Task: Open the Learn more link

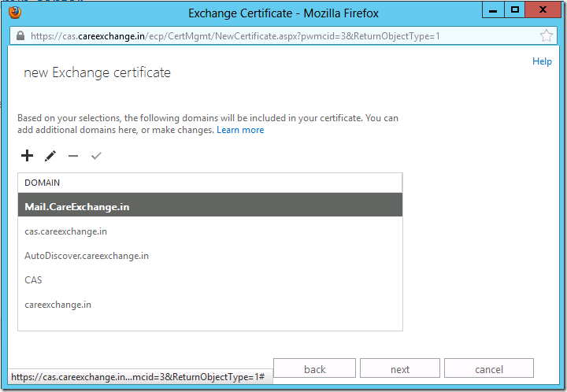Action: (x=240, y=130)
